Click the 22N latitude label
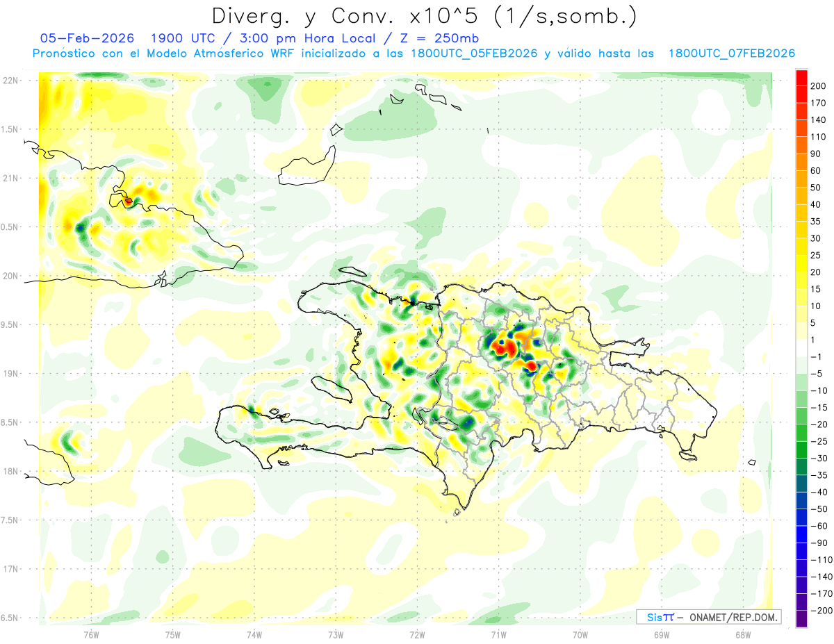 click(x=10, y=81)
